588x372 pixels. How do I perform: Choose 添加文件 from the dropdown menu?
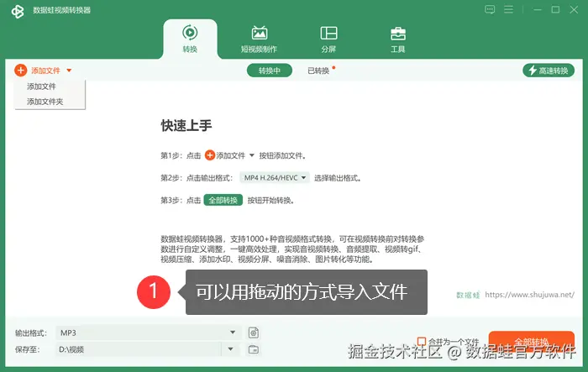41,86
